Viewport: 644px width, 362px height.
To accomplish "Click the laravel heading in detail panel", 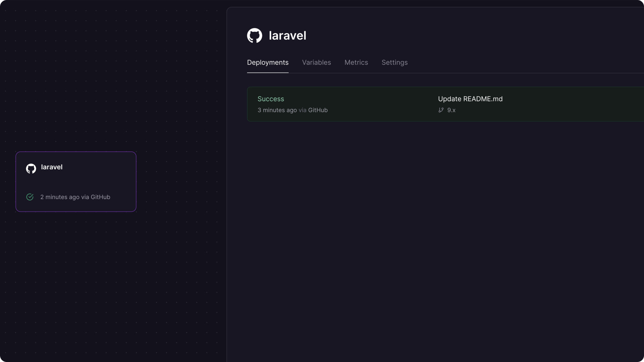I will coord(287,36).
